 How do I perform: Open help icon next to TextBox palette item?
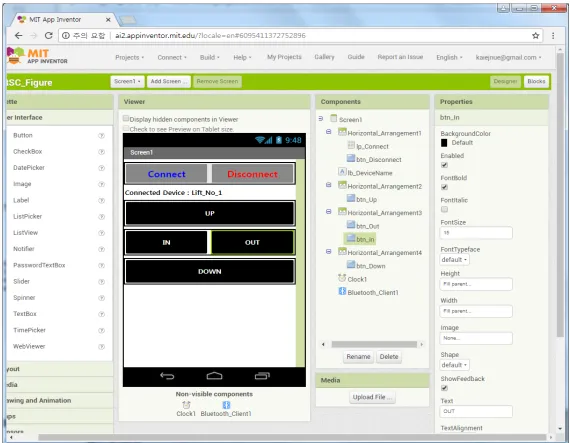(101, 314)
